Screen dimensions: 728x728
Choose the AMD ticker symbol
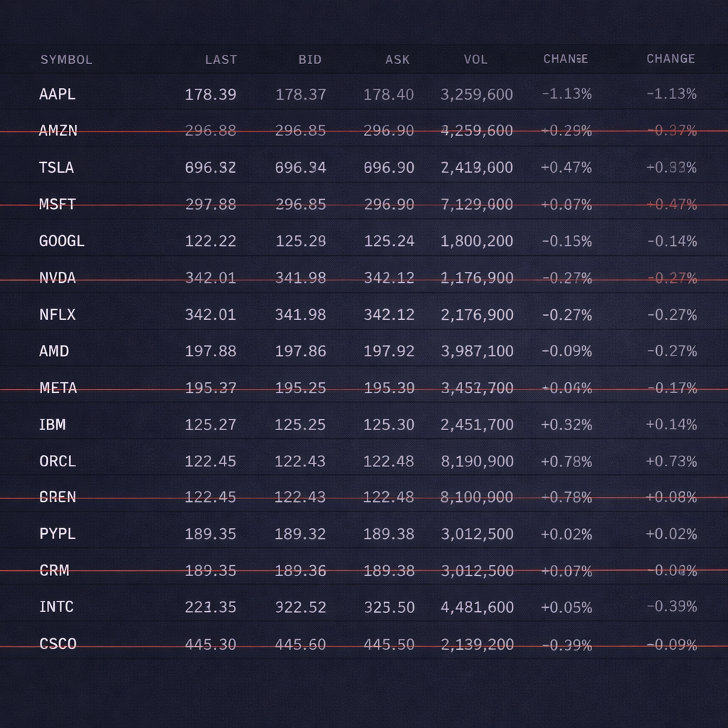click(54, 351)
